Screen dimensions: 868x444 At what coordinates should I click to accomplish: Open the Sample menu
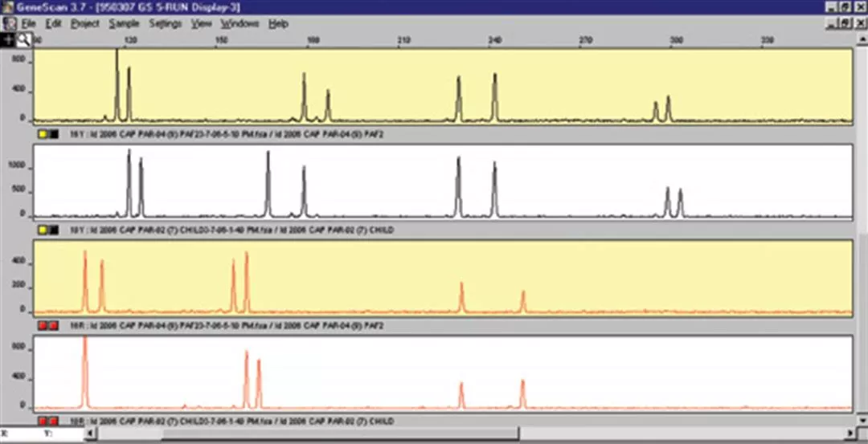coord(124,23)
